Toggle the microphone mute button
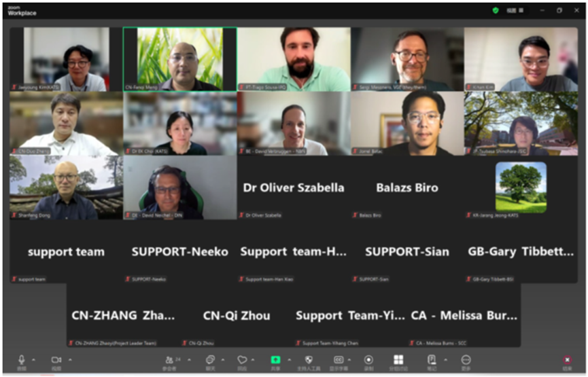 click(x=22, y=360)
